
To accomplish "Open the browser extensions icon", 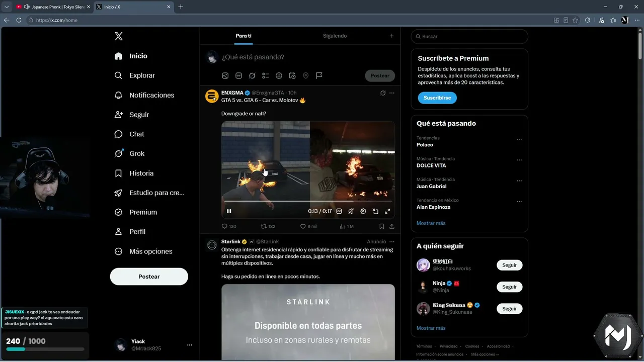I will (587, 20).
